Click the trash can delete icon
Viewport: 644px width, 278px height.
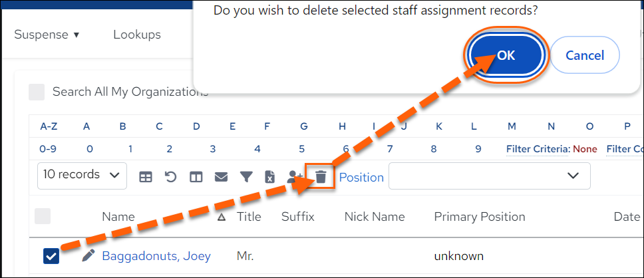tap(321, 177)
